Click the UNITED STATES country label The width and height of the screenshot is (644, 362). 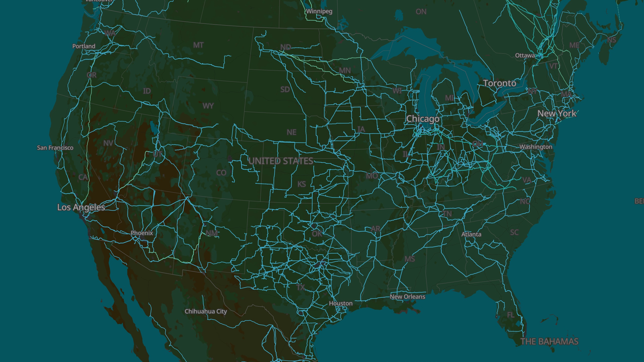(x=281, y=161)
